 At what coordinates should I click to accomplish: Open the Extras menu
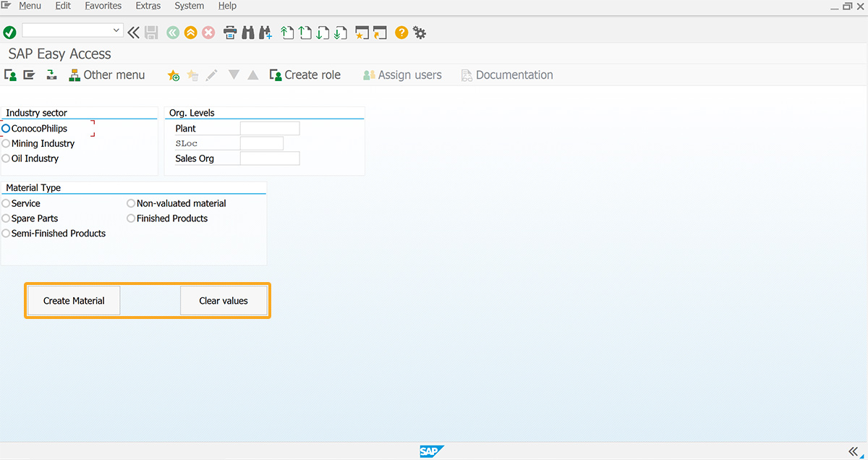(148, 6)
